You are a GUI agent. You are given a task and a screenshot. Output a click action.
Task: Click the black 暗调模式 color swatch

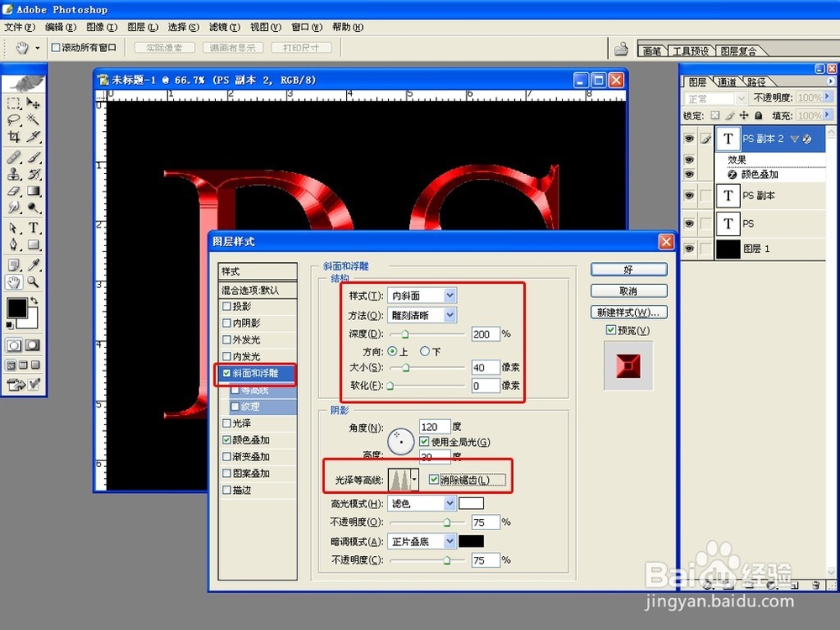click(470, 541)
